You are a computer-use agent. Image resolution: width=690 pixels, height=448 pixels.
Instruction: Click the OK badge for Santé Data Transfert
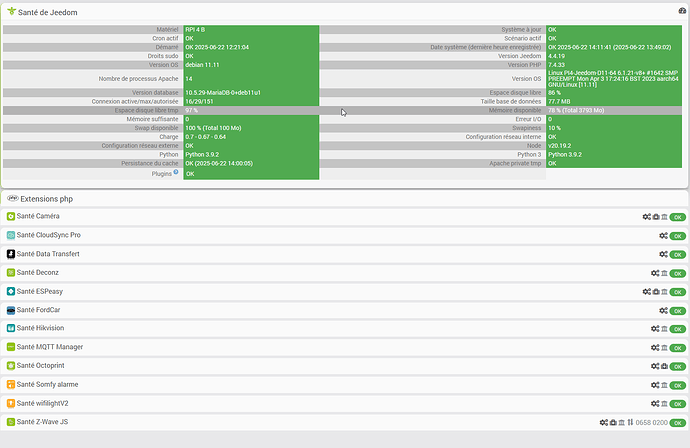(678, 254)
